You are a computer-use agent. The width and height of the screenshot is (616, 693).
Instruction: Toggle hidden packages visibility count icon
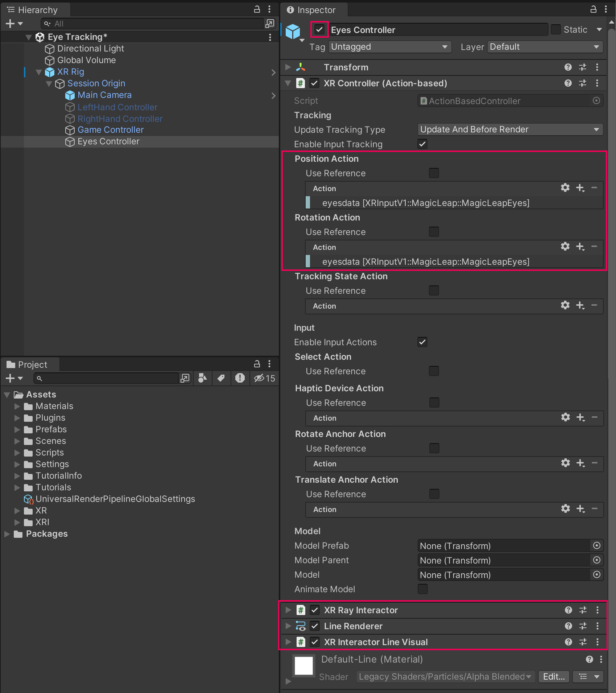[265, 378]
